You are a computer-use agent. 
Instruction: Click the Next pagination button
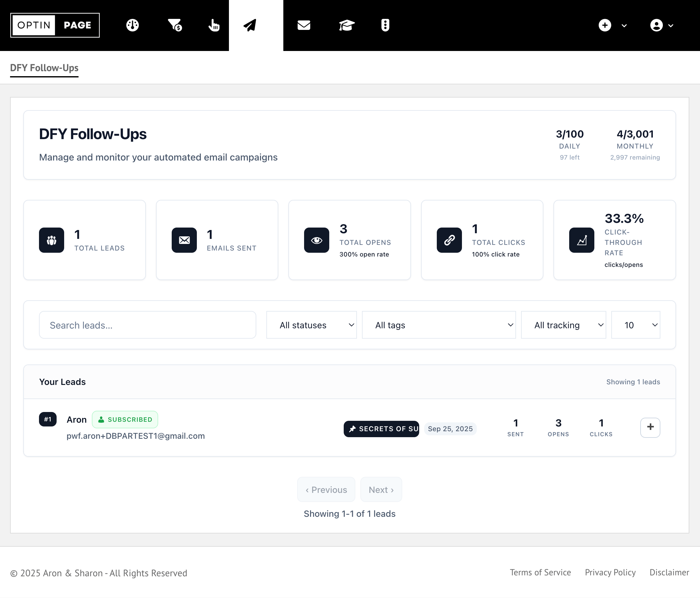[381, 489]
